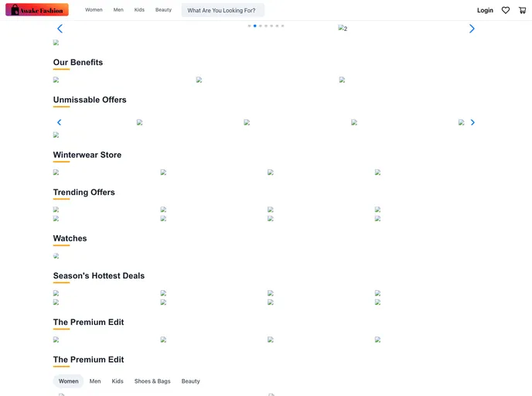Screen dimensions: 532x396
Task: Open the Men navigation menu
Action: tap(118, 10)
